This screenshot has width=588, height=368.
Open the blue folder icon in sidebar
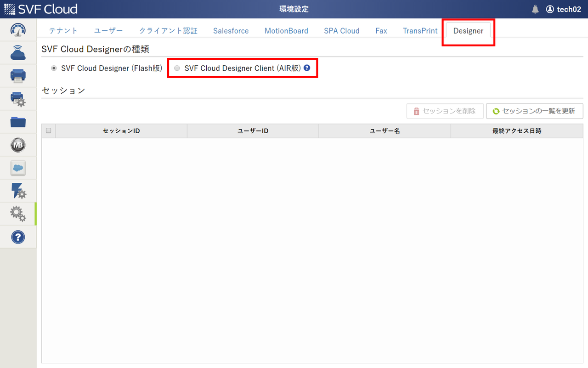[x=18, y=121]
